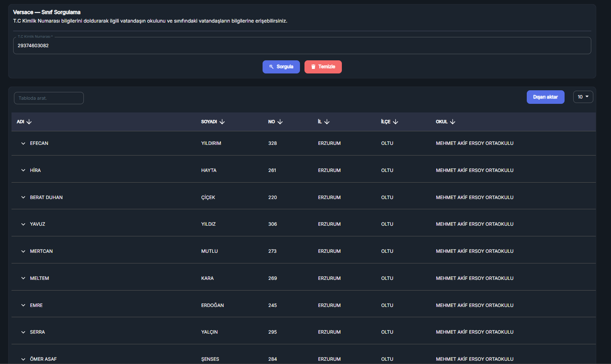The height and width of the screenshot is (364, 611).
Task: Expand the EFECAN row details
Action: coord(23,144)
